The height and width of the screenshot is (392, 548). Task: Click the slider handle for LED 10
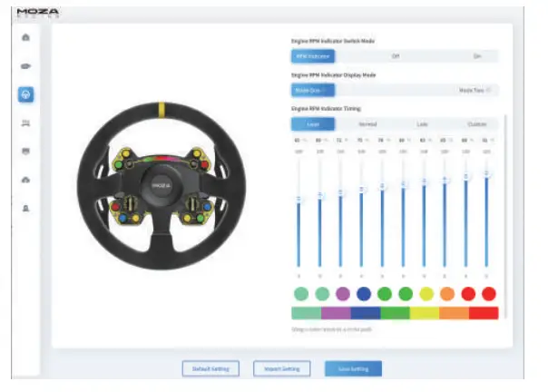point(486,173)
